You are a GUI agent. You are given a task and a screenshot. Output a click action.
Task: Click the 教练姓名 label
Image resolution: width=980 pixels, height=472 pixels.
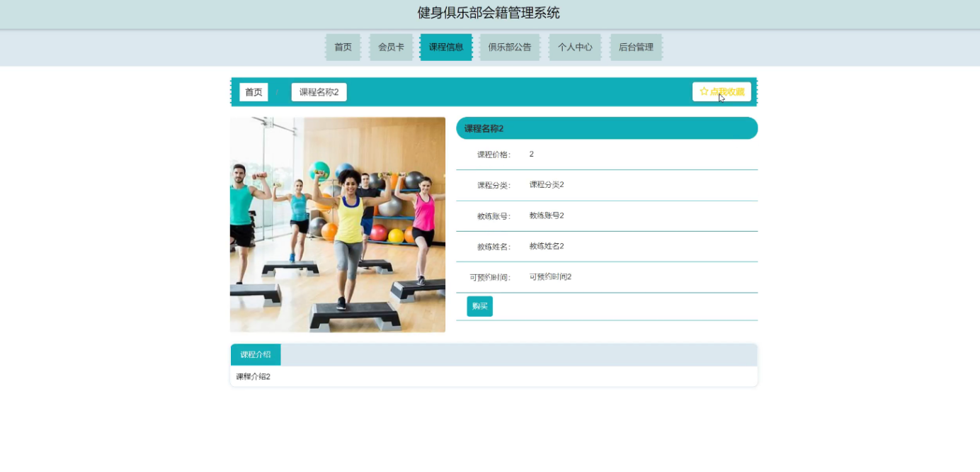tap(494, 247)
